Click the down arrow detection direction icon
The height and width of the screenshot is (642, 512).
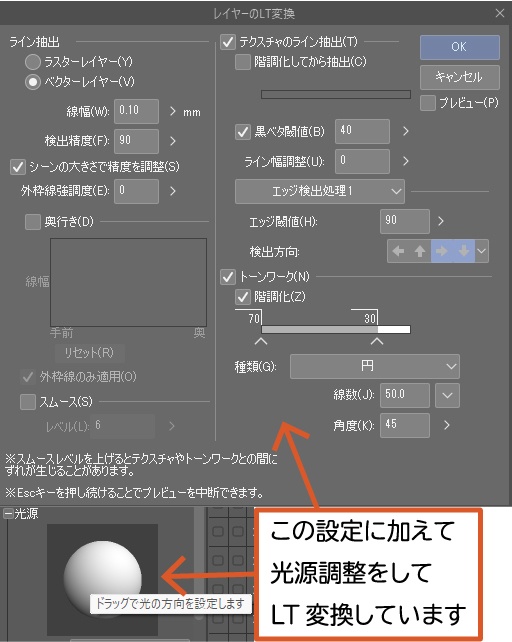[464, 251]
